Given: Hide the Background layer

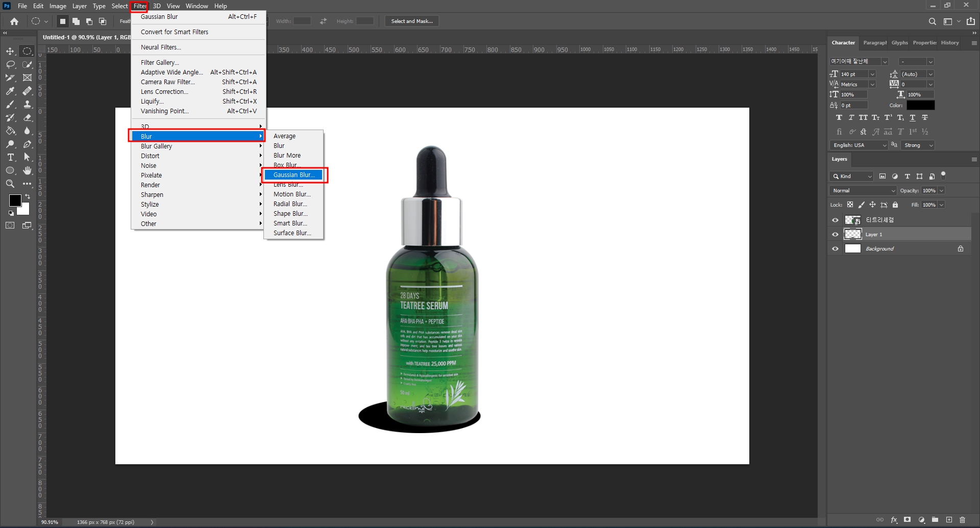Looking at the screenshot, I should pyautogui.click(x=835, y=249).
